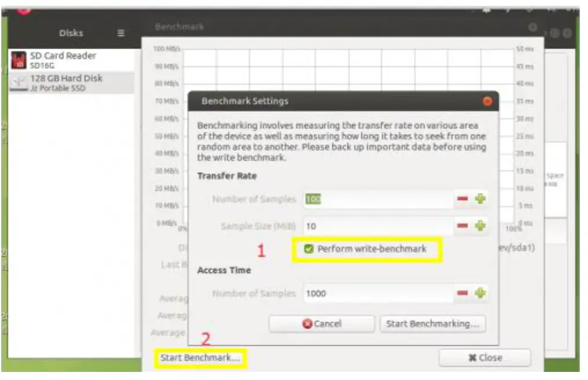The height and width of the screenshot is (380, 588).
Task: Decrease the Sample Size value
Action: point(462,226)
